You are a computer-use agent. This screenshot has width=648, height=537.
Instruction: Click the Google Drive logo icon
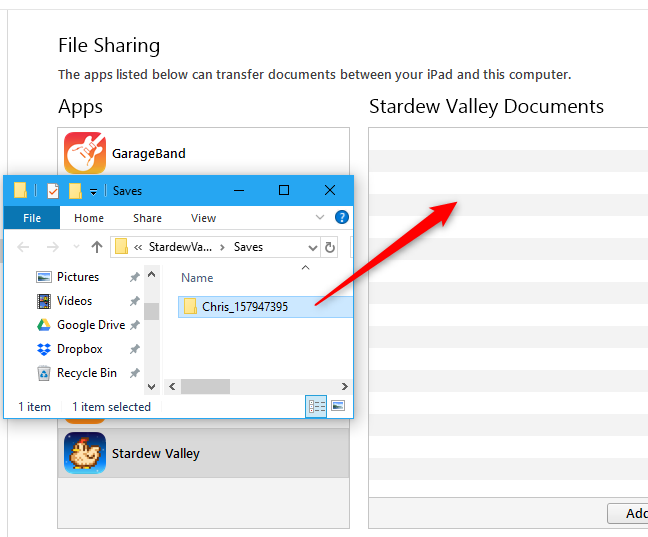(44, 325)
